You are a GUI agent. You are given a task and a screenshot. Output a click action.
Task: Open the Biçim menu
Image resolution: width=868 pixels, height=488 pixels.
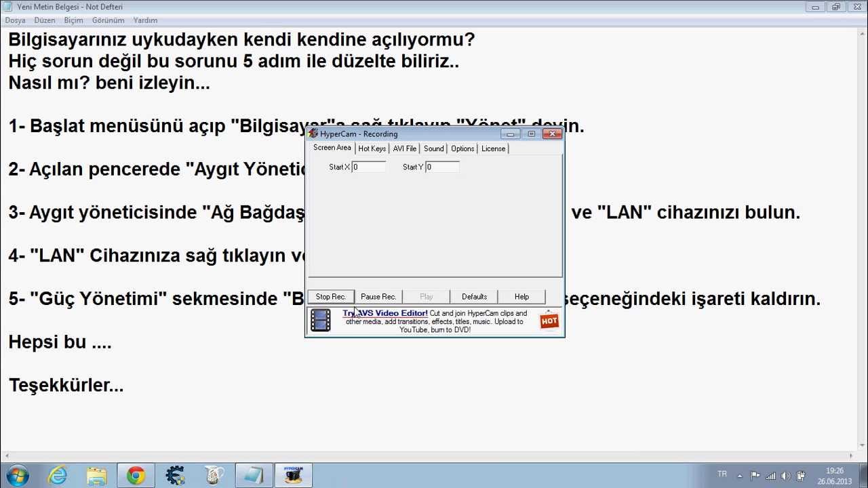(x=73, y=20)
